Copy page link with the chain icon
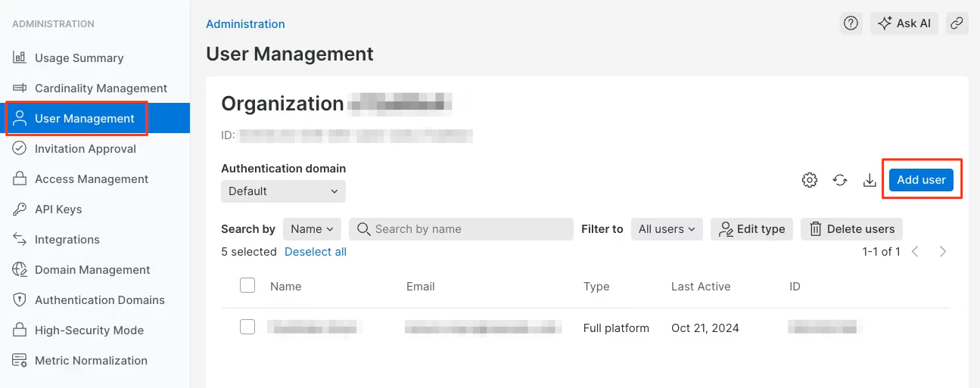 (957, 23)
